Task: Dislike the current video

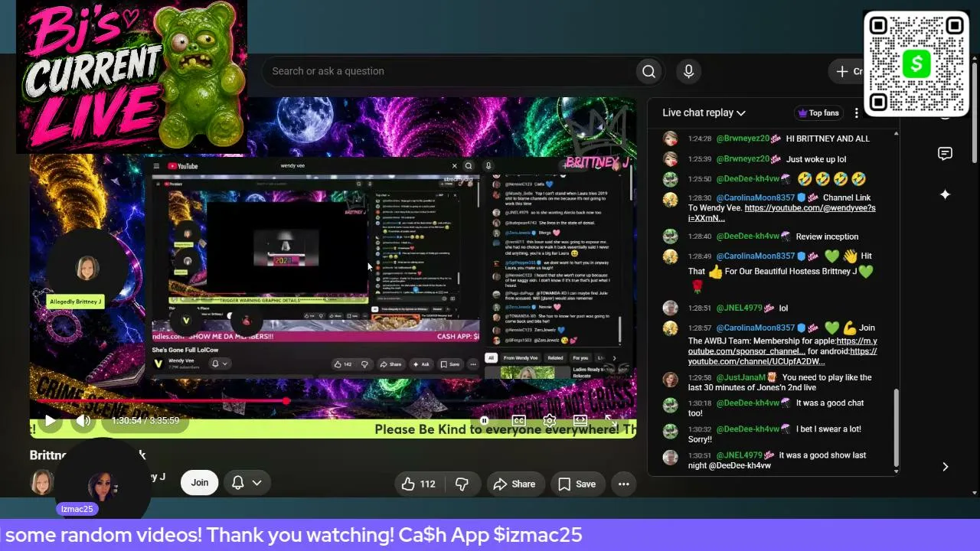Action: tap(462, 484)
